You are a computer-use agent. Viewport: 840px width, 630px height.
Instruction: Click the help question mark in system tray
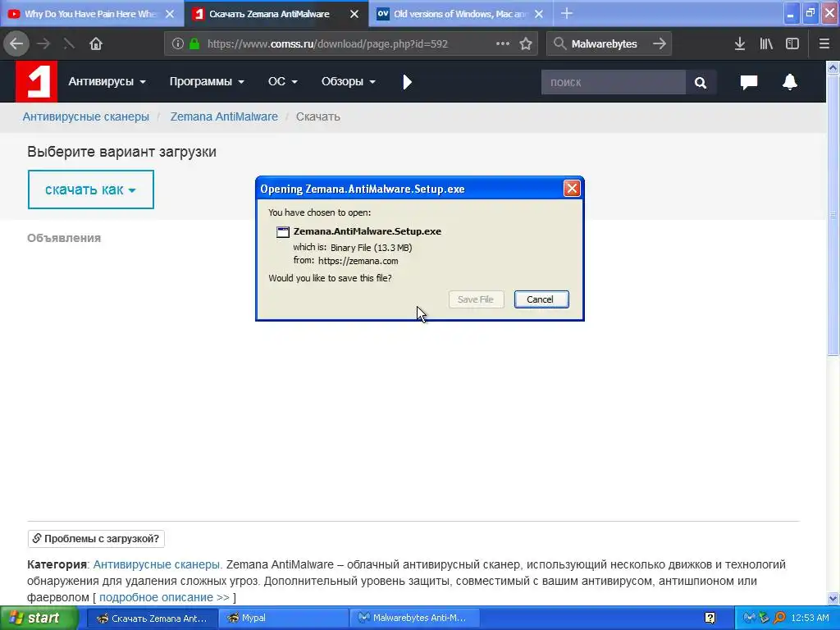[710, 618]
